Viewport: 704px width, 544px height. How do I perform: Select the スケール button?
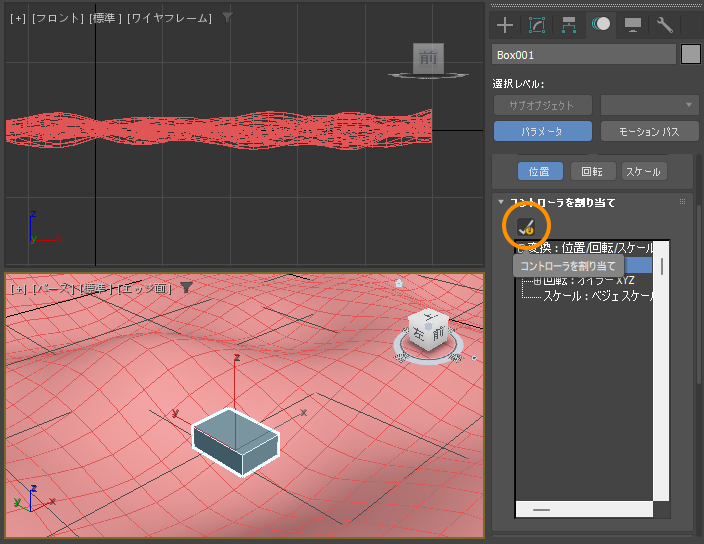[x=644, y=171]
